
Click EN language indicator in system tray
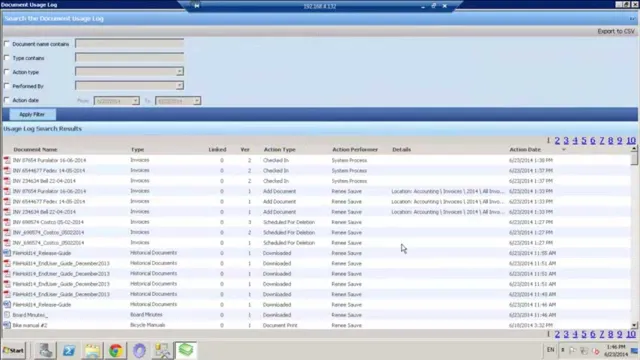pos(550,350)
